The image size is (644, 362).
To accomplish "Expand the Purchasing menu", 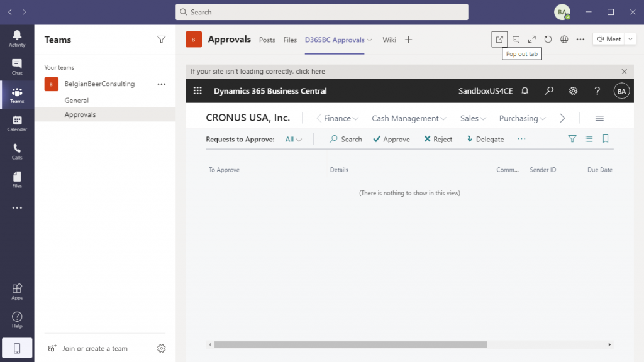I will 523,118.
